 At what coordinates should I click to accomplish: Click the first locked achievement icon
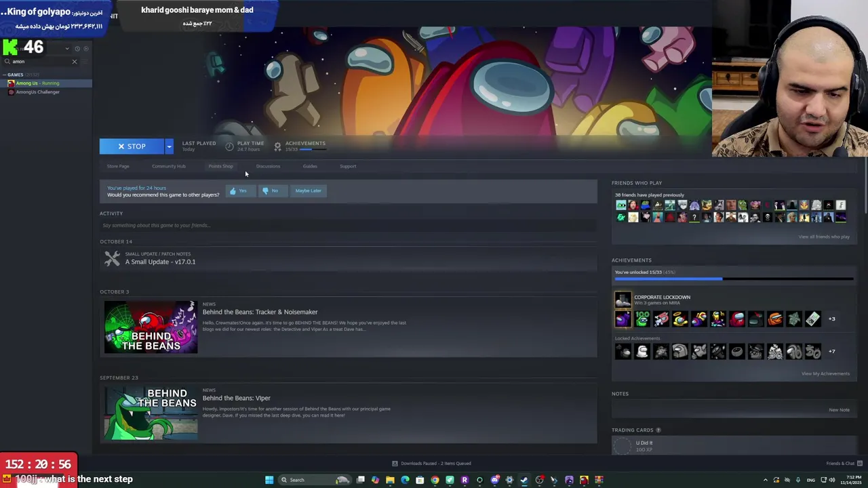pos(623,351)
